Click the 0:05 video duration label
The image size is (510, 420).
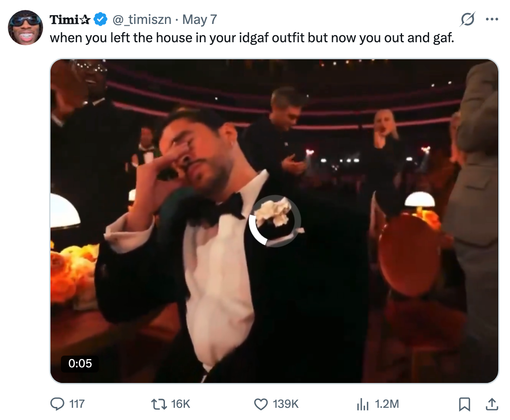(x=80, y=363)
